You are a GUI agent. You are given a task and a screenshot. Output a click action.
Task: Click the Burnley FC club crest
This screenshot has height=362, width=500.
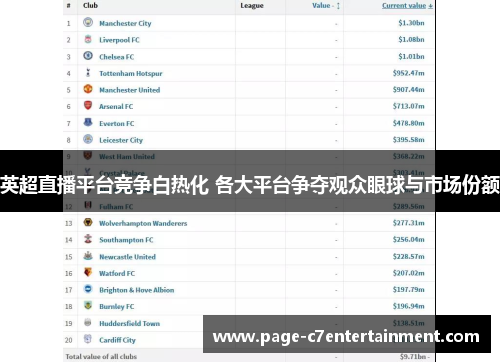pyautogui.click(x=88, y=306)
